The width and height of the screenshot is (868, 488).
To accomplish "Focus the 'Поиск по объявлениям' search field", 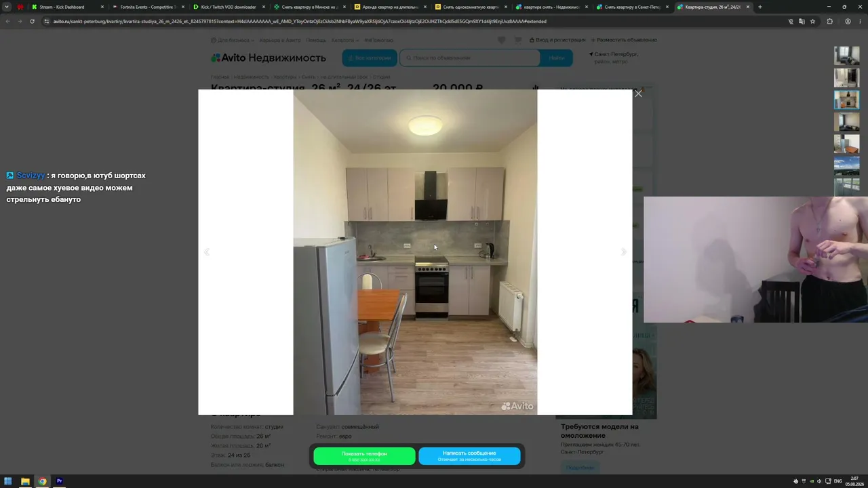I will point(470,58).
